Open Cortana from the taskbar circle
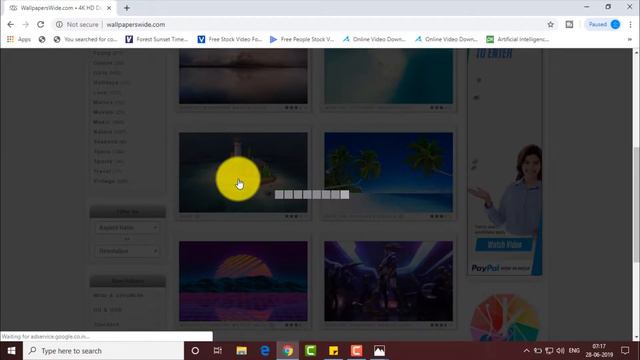 195,351
